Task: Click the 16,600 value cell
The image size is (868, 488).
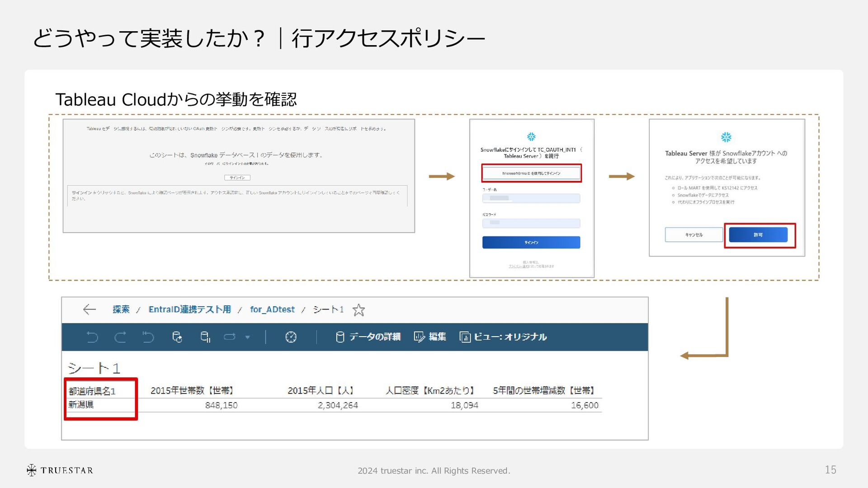Action: [x=585, y=405]
